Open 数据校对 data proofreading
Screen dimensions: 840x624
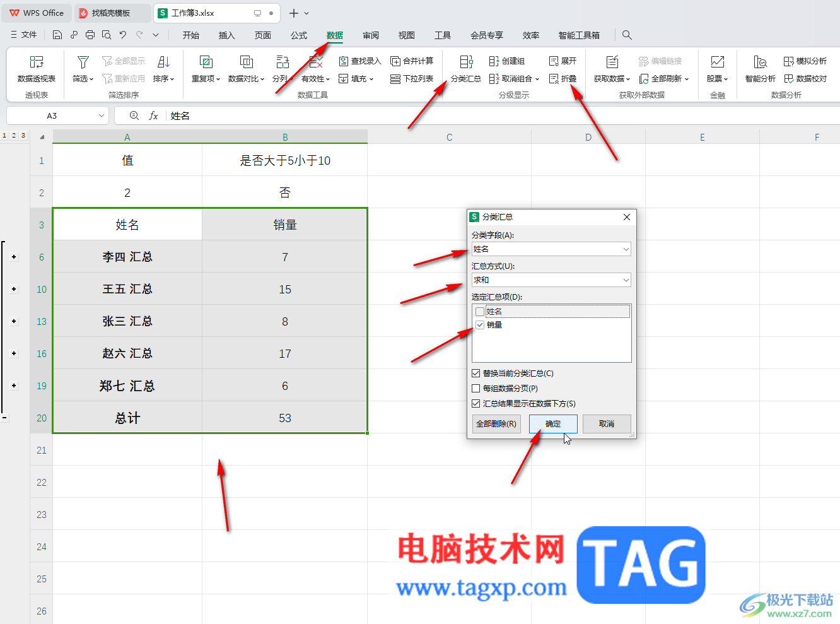(x=805, y=79)
